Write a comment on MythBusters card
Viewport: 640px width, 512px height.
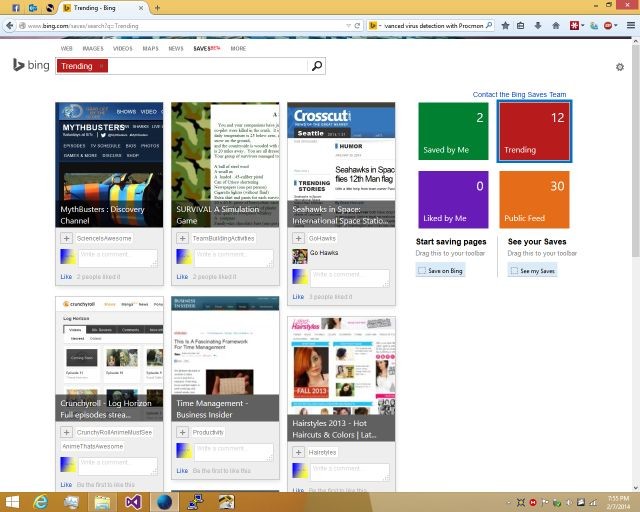point(118,258)
